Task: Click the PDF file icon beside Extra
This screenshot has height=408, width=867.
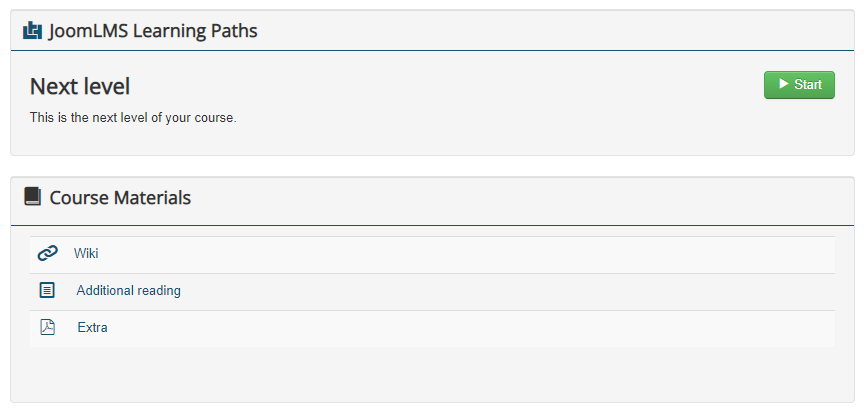Action: click(x=47, y=327)
